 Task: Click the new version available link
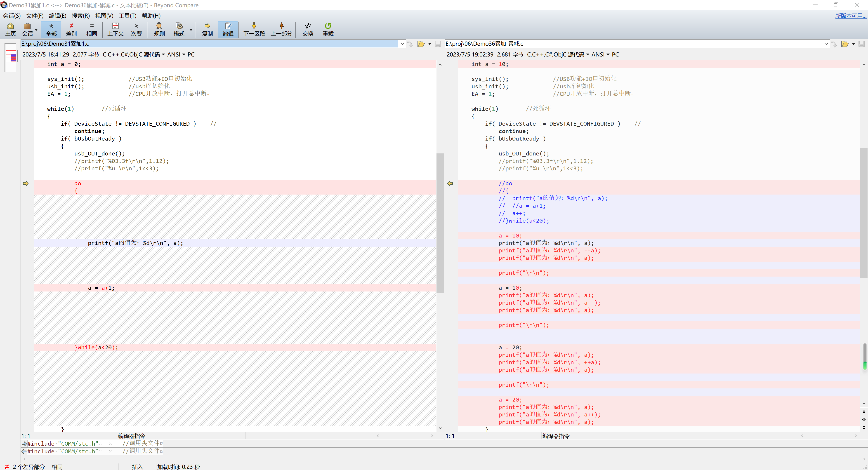850,16
